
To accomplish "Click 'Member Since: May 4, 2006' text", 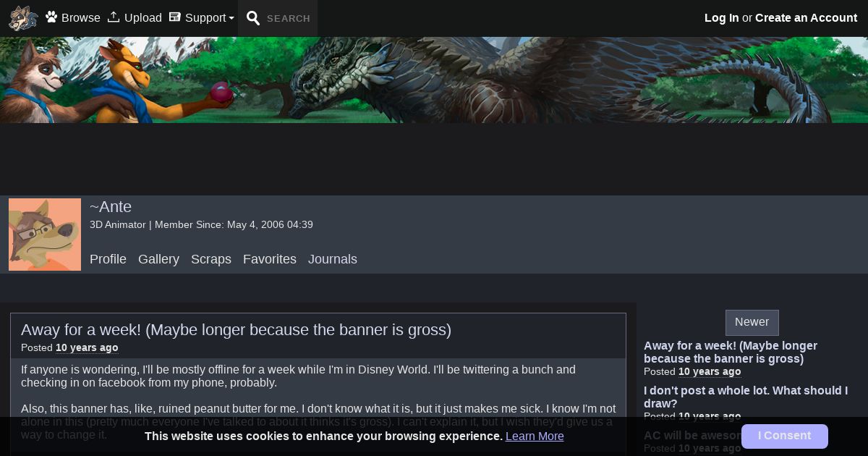I will [x=234, y=224].
